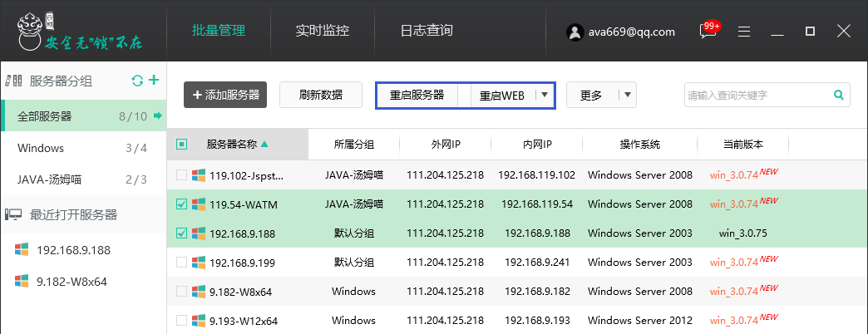
Task: Expand the 更多 dropdown arrow
Action: (627, 95)
